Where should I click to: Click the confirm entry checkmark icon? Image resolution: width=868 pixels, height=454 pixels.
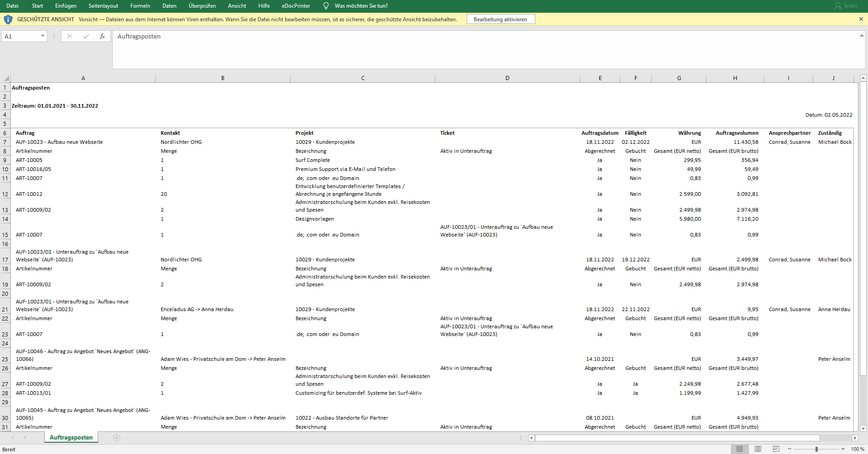point(86,36)
